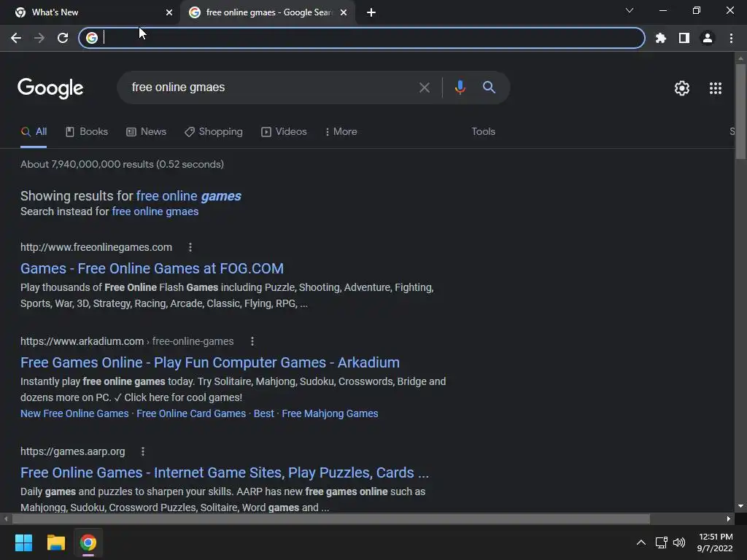The height and width of the screenshot is (560, 747).
Task: Open a new tab with the plus button
Action: (x=371, y=12)
